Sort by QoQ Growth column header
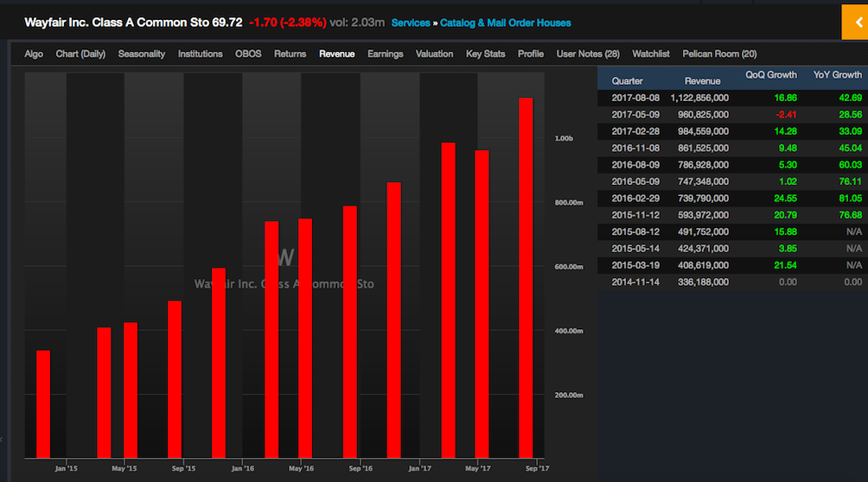868x482 pixels. coord(771,74)
